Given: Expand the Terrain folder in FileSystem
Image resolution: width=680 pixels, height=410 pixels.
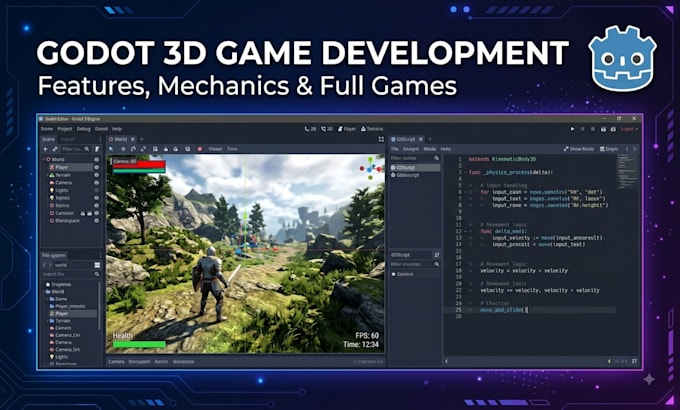Looking at the screenshot, I should (x=47, y=321).
